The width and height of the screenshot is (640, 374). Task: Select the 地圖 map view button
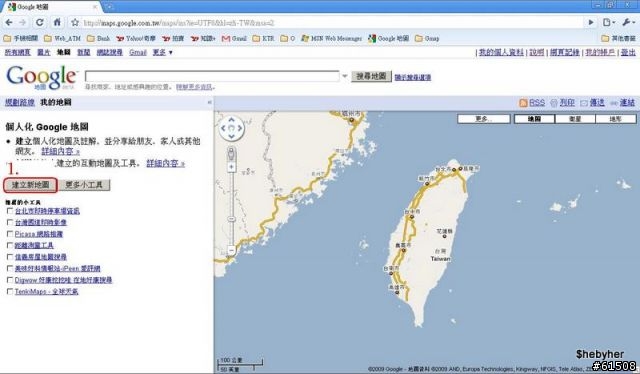(534, 119)
